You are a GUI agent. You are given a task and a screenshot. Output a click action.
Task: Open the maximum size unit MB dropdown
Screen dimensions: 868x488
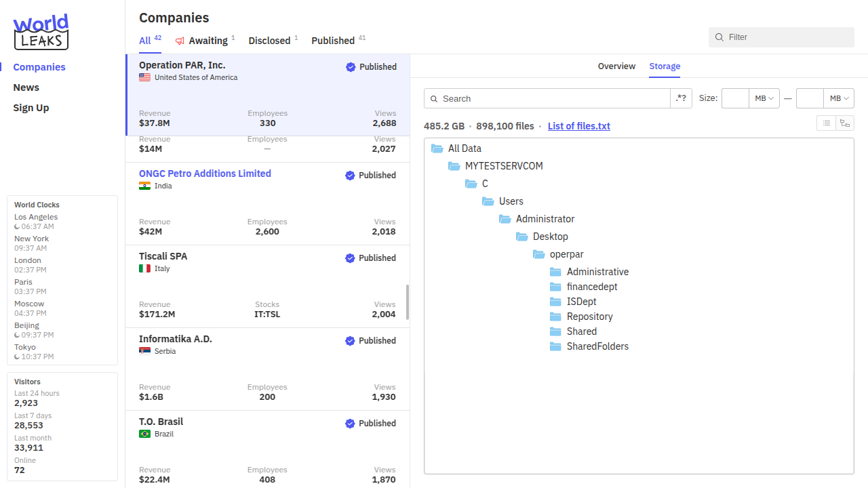tap(839, 98)
